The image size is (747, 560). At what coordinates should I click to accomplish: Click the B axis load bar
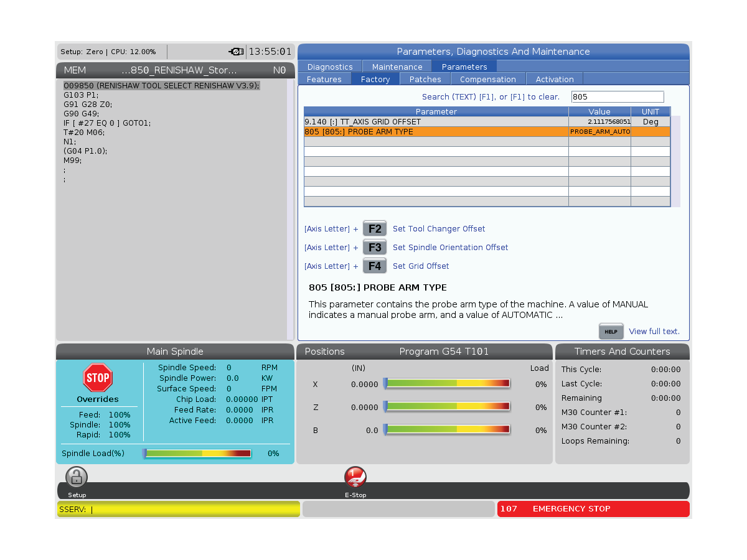[x=446, y=429]
